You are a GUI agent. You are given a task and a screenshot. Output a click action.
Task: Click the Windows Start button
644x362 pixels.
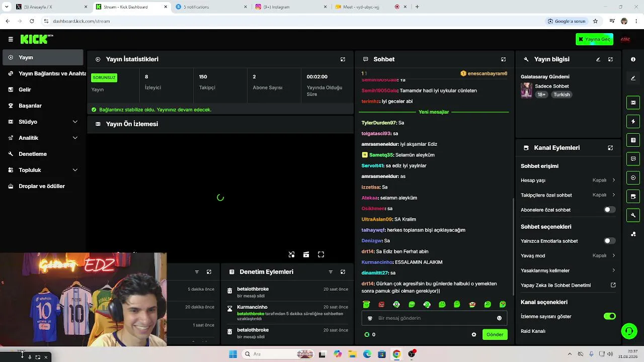click(233, 354)
